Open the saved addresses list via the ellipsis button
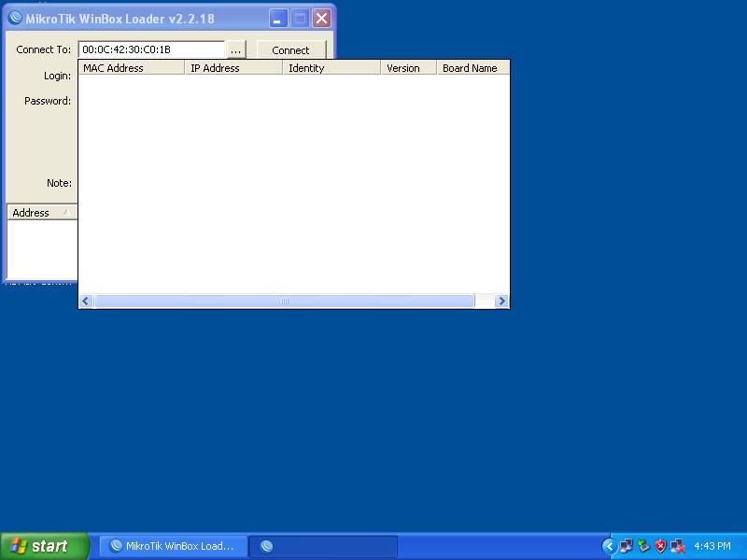This screenshot has width=747, height=560. [236, 49]
